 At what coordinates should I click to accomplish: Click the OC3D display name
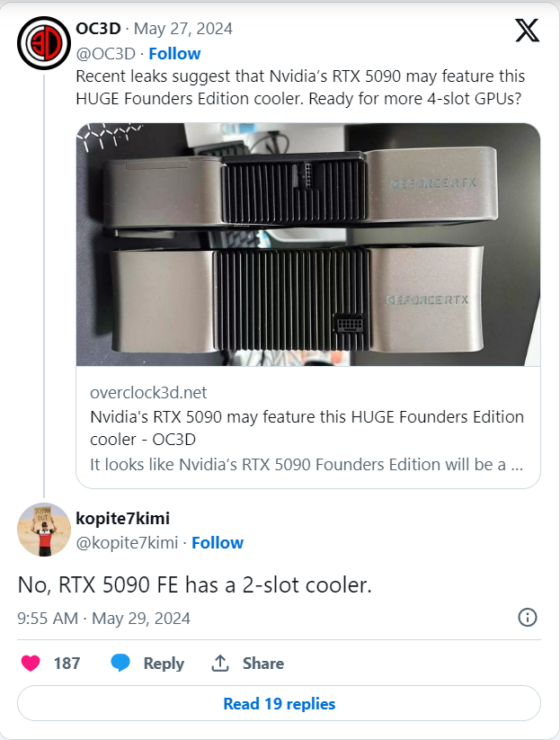point(98,29)
